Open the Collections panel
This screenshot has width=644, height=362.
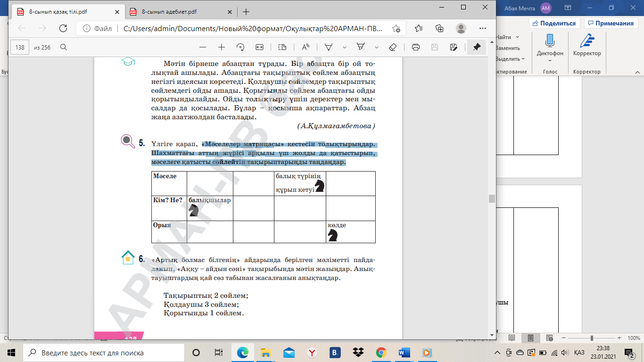[x=439, y=28]
